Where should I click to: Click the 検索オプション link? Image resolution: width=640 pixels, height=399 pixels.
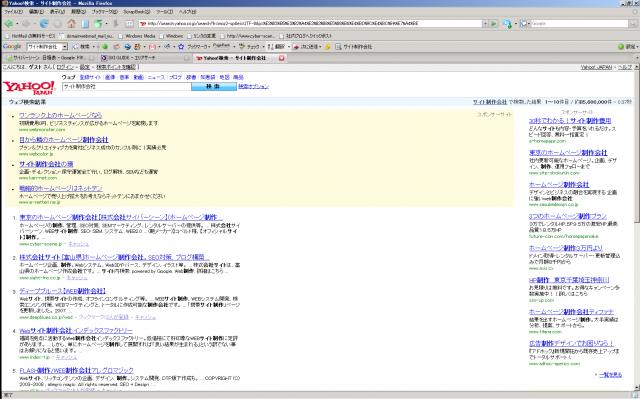click(253, 86)
